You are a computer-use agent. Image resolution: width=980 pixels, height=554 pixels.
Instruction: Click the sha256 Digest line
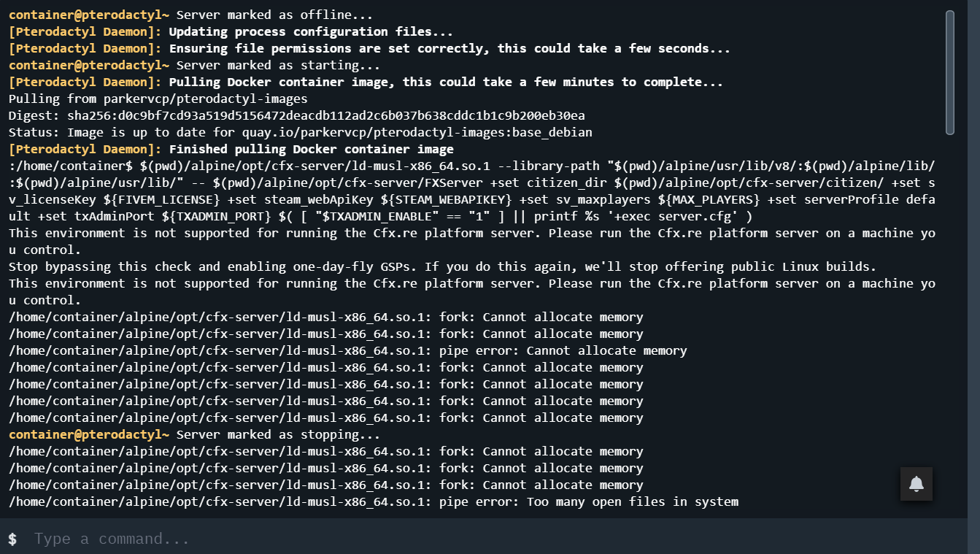pos(296,115)
